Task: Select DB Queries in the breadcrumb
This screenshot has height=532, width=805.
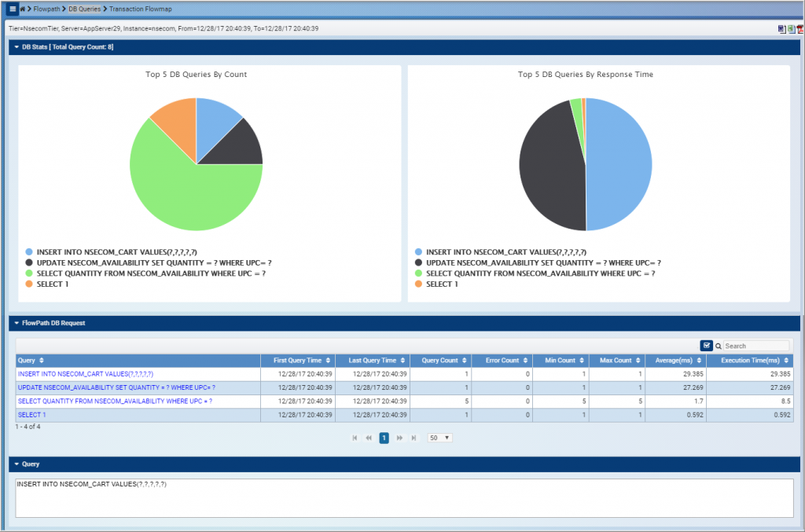Action: click(x=84, y=9)
